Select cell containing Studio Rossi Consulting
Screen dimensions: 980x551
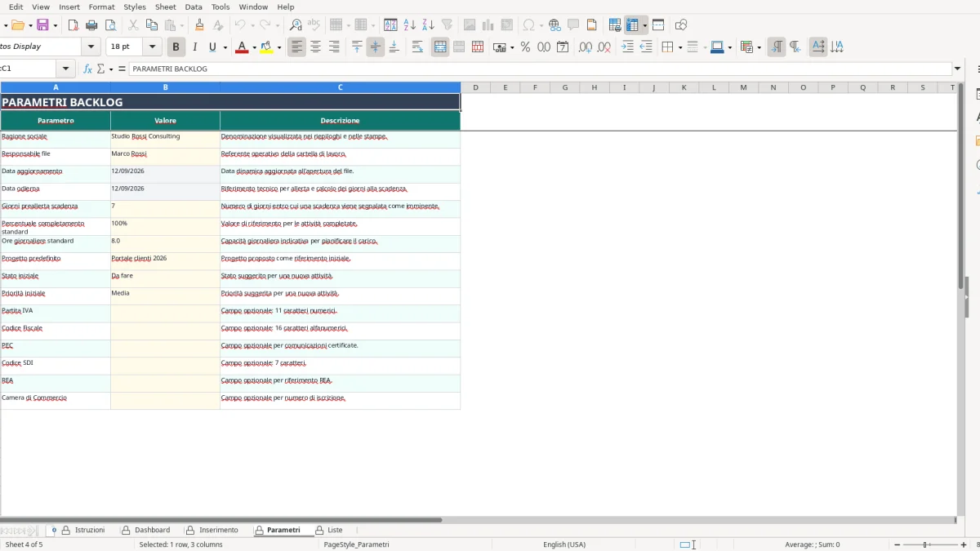(165, 140)
